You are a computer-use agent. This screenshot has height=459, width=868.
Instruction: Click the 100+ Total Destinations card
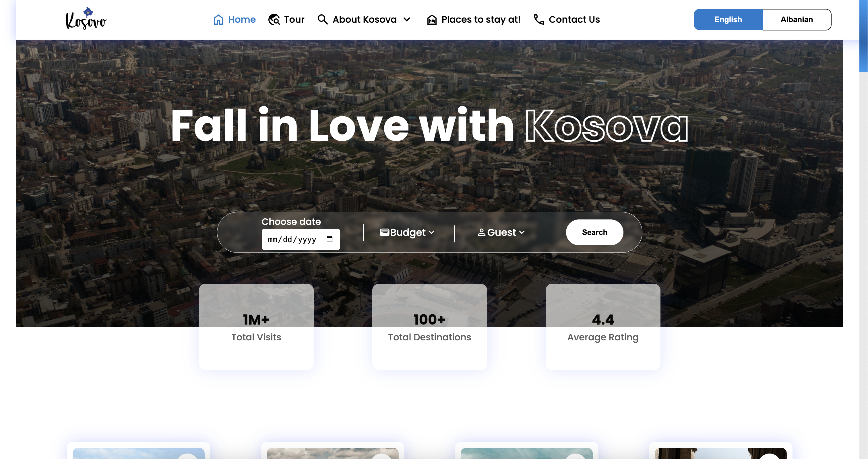[x=429, y=327]
